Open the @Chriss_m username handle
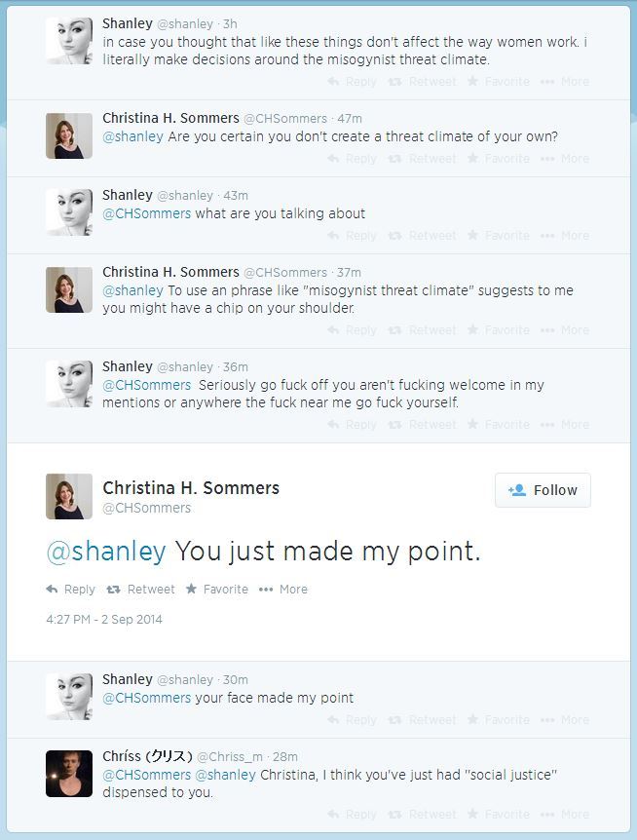 coord(230,757)
